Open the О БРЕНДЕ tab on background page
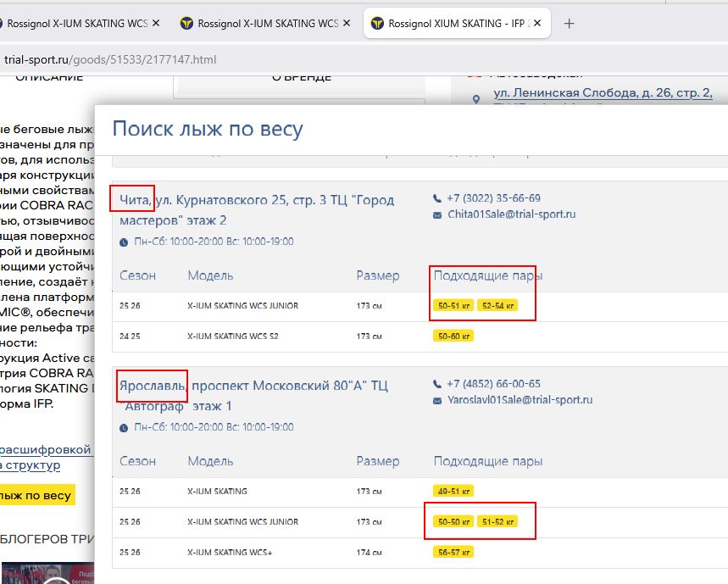Image resolution: width=728 pixels, height=584 pixels. pyautogui.click(x=301, y=78)
